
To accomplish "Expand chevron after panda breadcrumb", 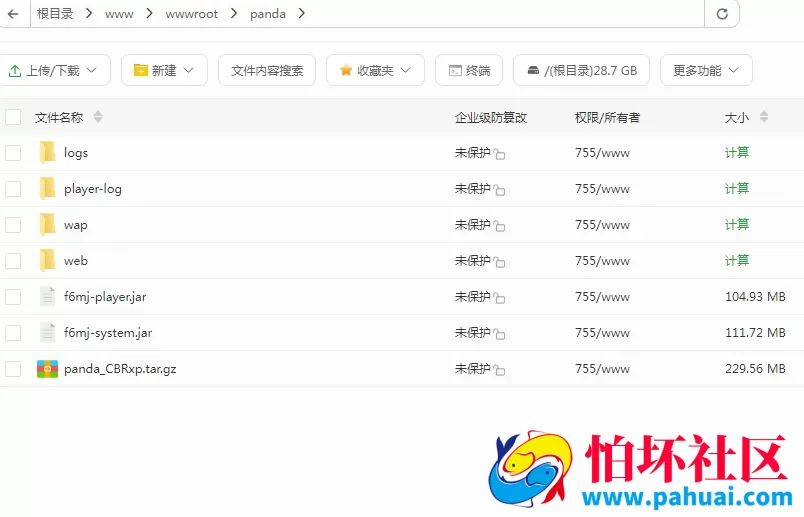I will click(302, 13).
